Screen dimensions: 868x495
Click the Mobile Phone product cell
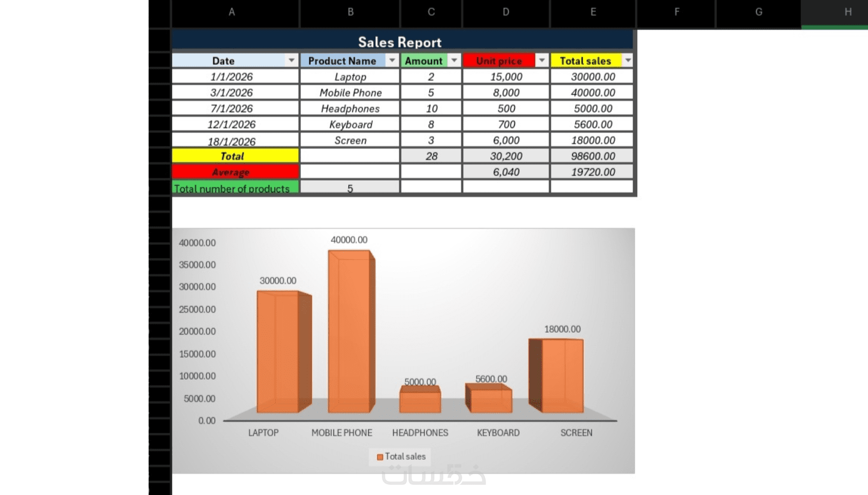point(350,92)
